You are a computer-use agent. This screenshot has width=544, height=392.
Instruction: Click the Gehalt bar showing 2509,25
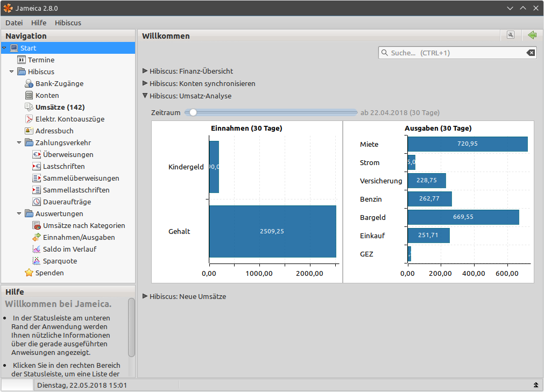pos(273,231)
